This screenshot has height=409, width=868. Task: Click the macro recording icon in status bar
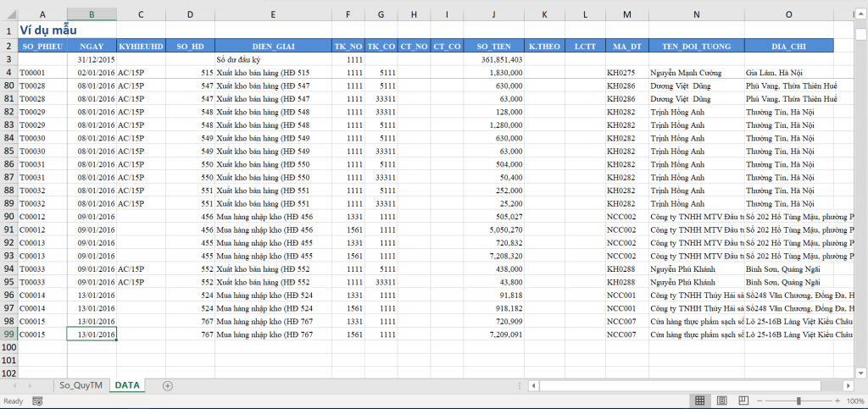(37, 401)
